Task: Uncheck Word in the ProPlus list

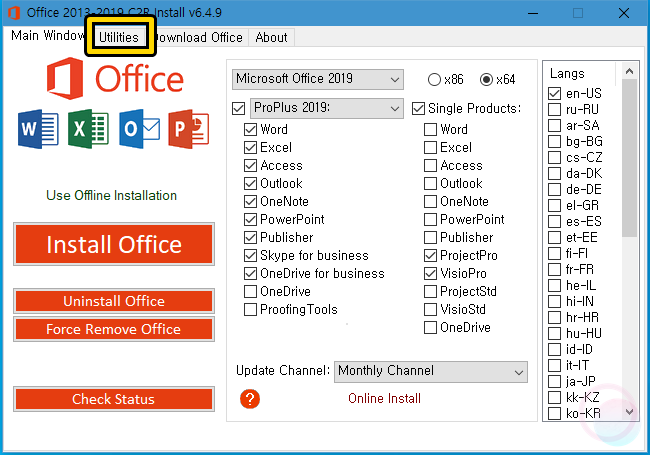Action: pos(250,129)
